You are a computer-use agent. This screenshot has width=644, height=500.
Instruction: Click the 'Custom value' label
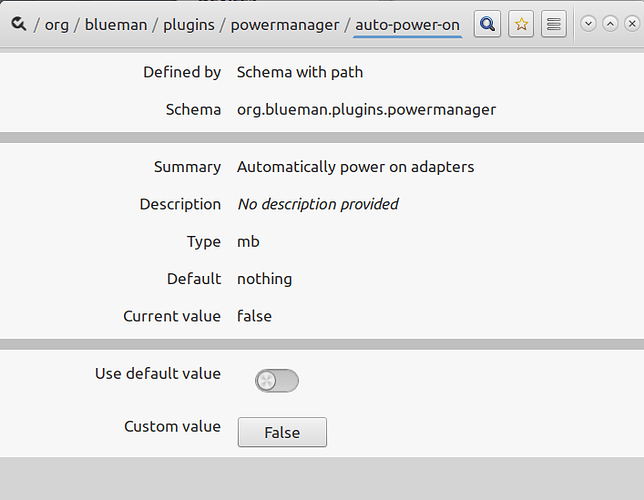pyautogui.click(x=172, y=426)
